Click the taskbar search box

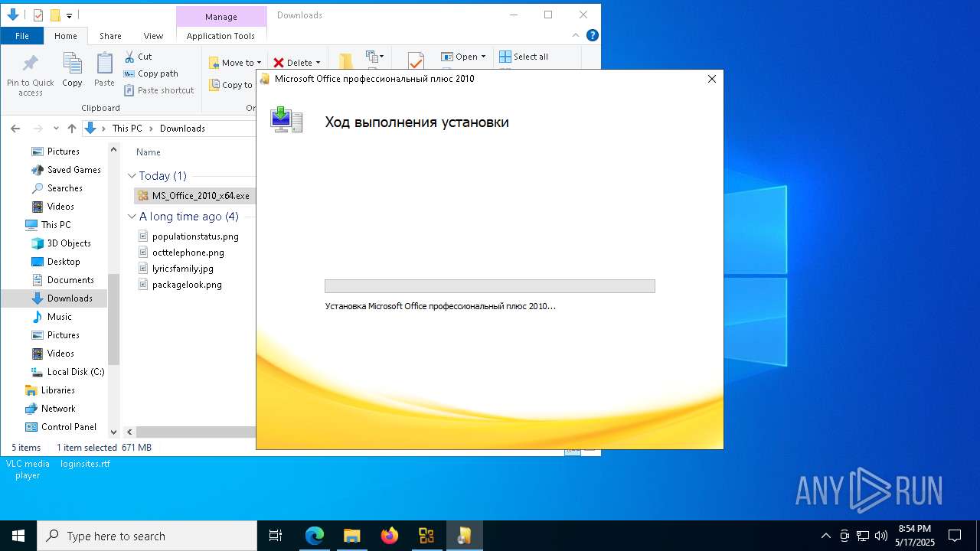(147, 536)
